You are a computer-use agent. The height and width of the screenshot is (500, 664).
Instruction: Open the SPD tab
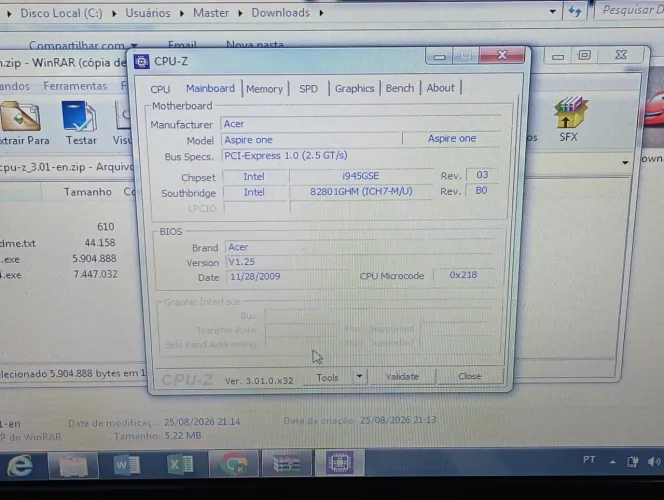click(x=308, y=89)
